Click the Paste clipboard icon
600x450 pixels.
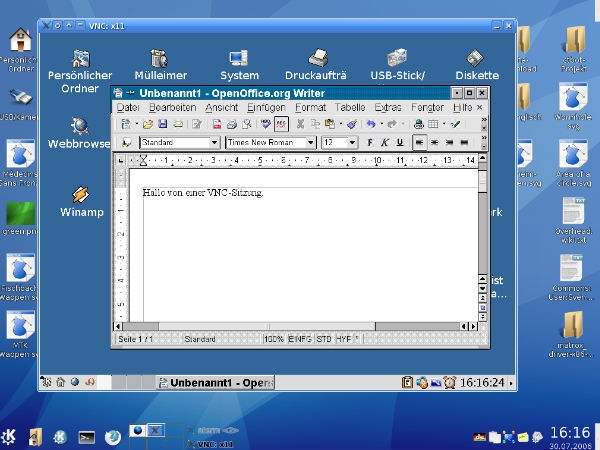point(329,124)
